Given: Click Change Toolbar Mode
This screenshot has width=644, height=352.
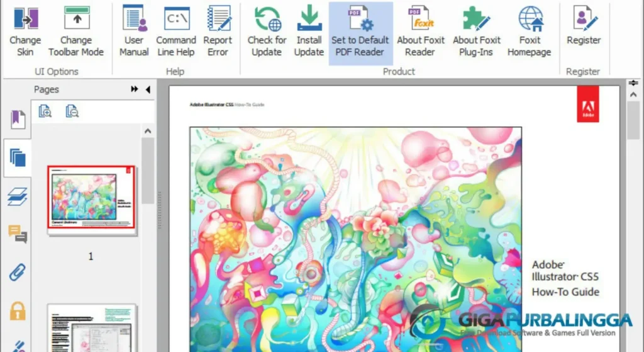Looking at the screenshot, I should click(x=76, y=33).
